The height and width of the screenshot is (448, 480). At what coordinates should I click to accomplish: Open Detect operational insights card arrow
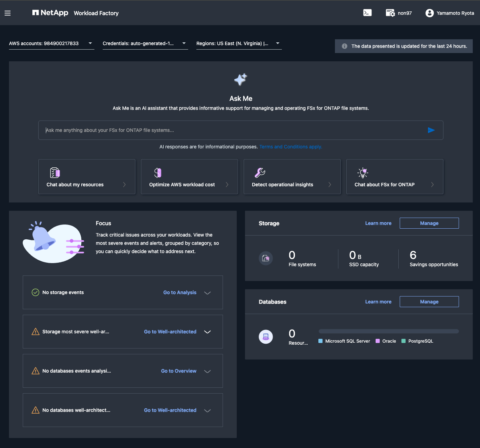pos(330,185)
